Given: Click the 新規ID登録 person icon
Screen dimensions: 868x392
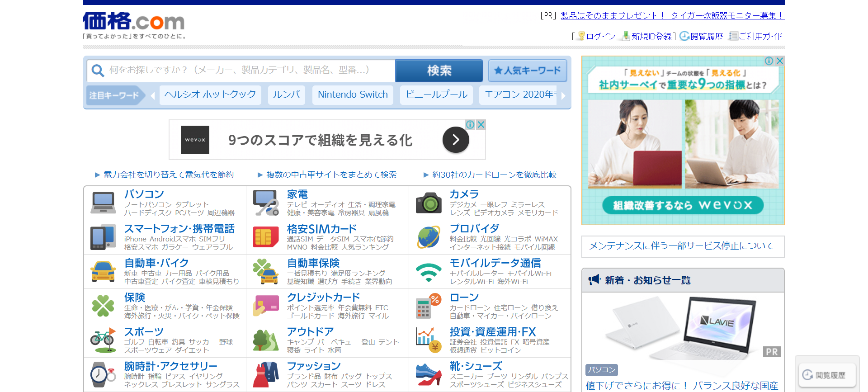Looking at the screenshot, I should [626, 36].
